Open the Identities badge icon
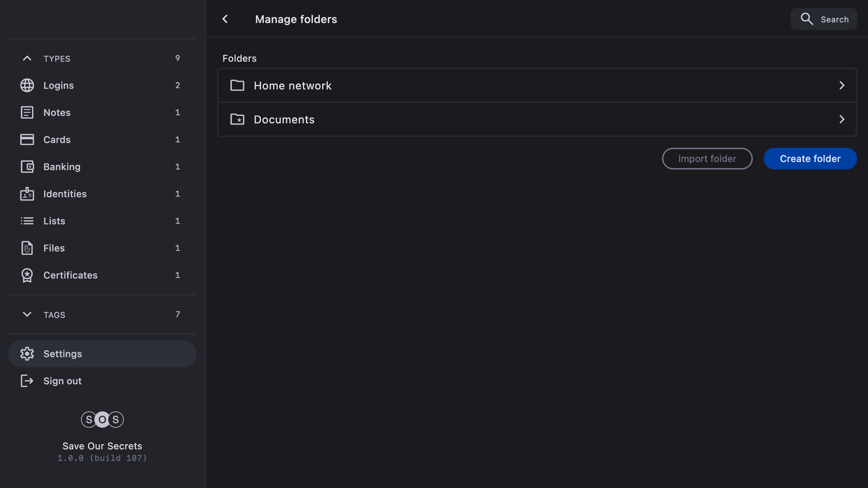868x488 pixels. tap(27, 194)
